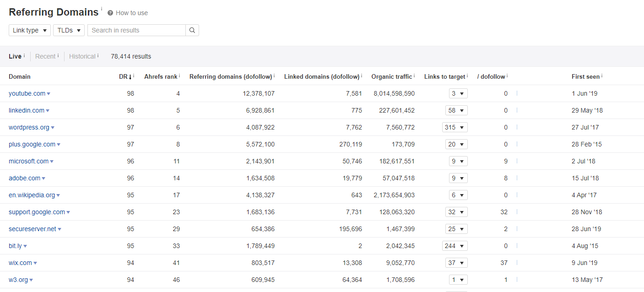
Task: Click info icon beside Links to target header
Action: pos(467,76)
